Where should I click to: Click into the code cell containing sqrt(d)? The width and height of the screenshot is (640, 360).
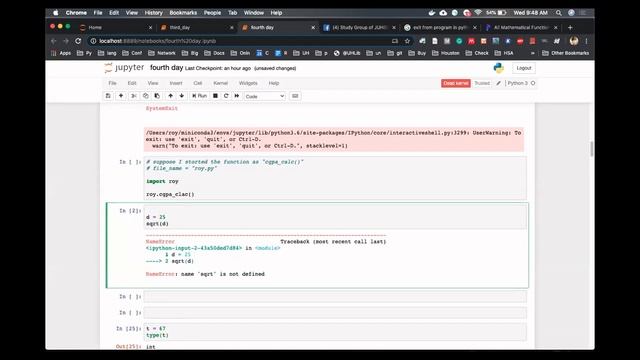click(335, 217)
